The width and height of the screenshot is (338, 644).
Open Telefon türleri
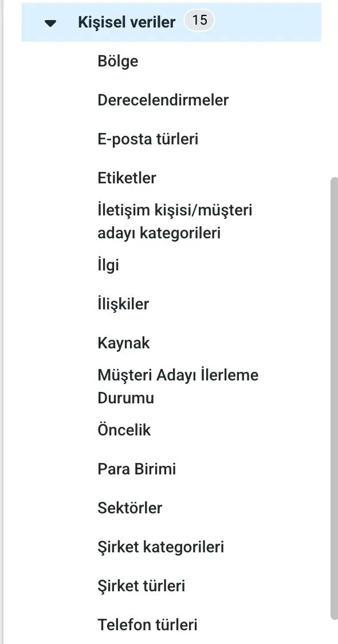147,625
